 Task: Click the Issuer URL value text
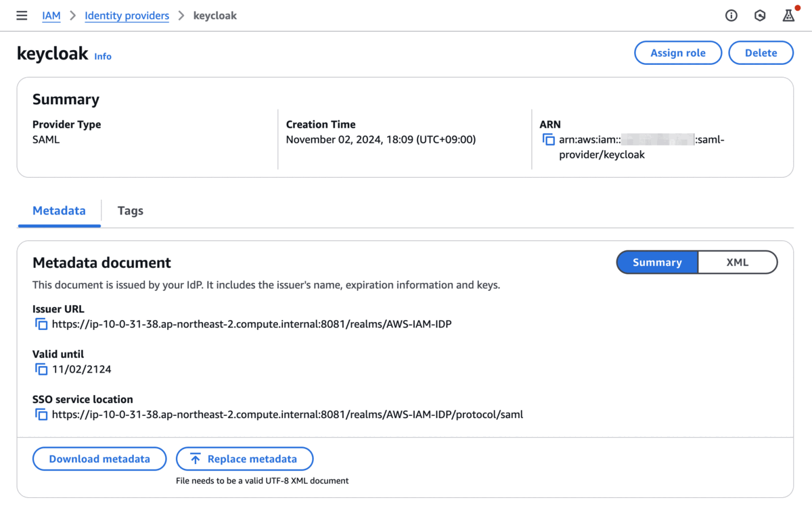(x=252, y=324)
